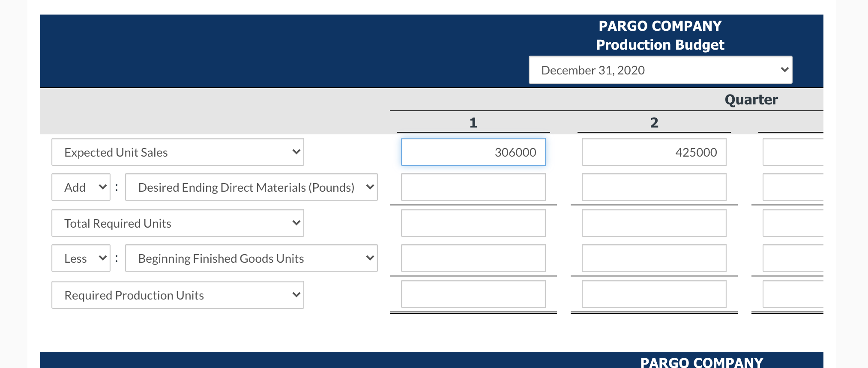Image resolution: width=868 pixels, height=368 pixels.
Task: Select the Quarter 2 field showing 425000
Action: pyautogui.click(x=654, y=152)
